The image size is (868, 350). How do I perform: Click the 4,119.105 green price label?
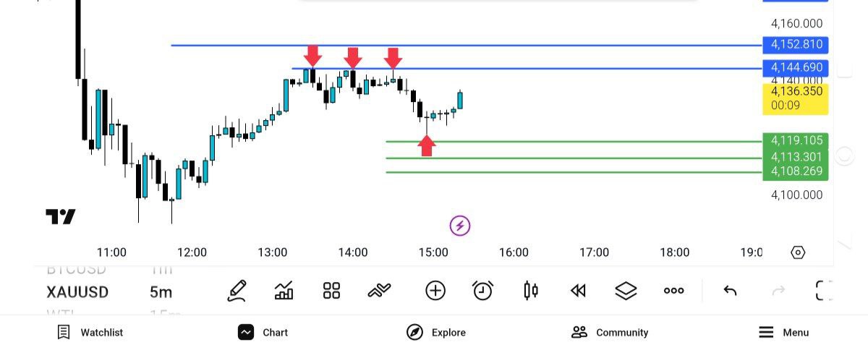[x=796, y=140]
